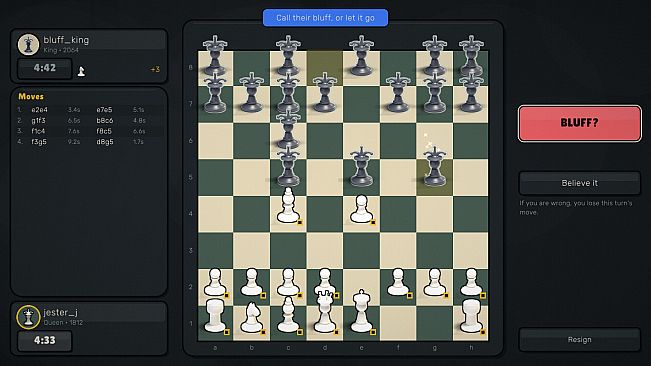
Task: Click jester_j's 4:33 clock
Action: 44,340
